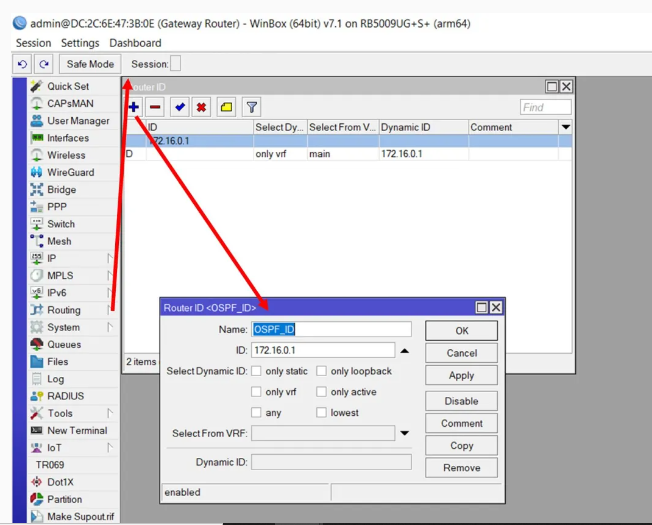
Task: Toggle the 'lowest' checkbox
Action: coord(321,412)
